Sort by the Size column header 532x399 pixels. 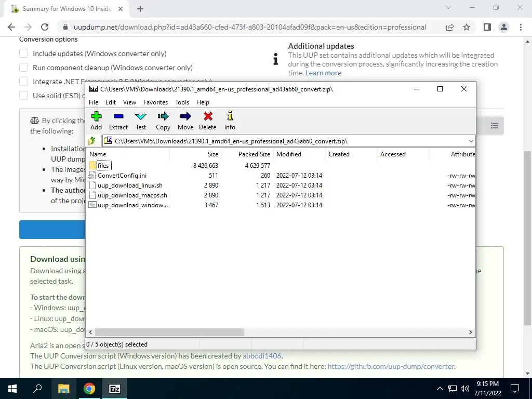[195, 154]
